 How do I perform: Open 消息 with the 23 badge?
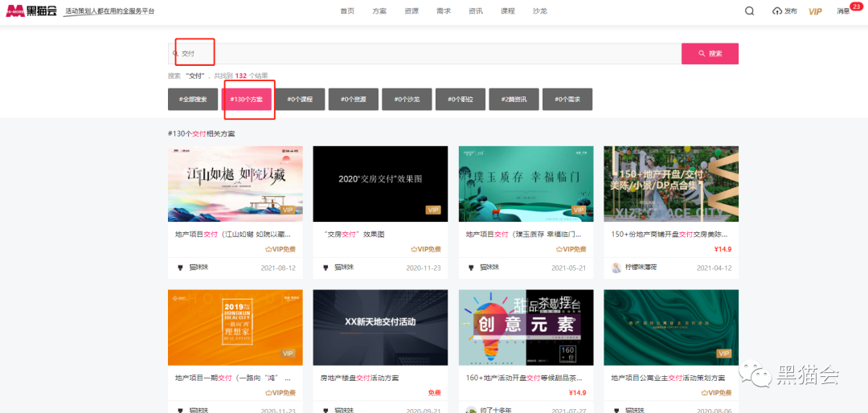coord(843,11)
